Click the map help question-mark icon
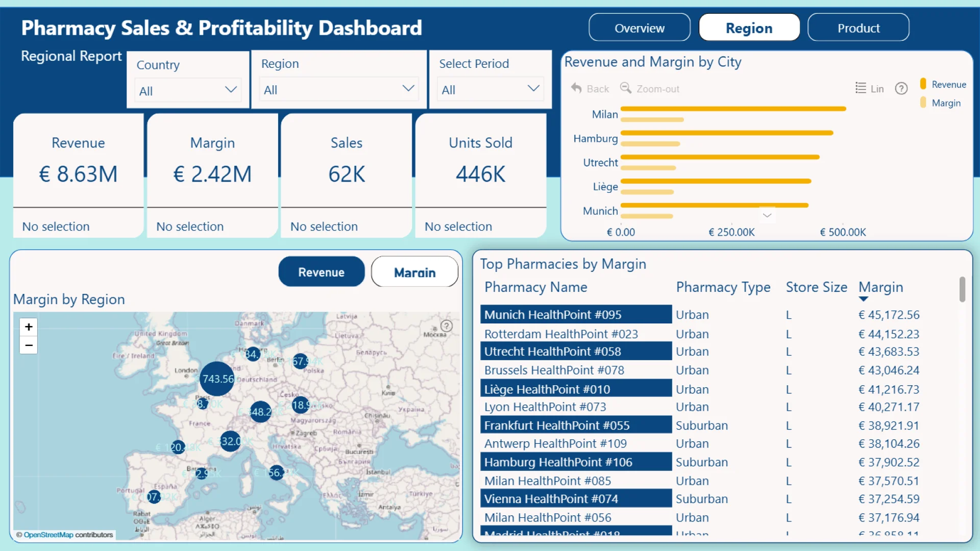This screenshot has height=551, width=980. click(x=446, y=326)
